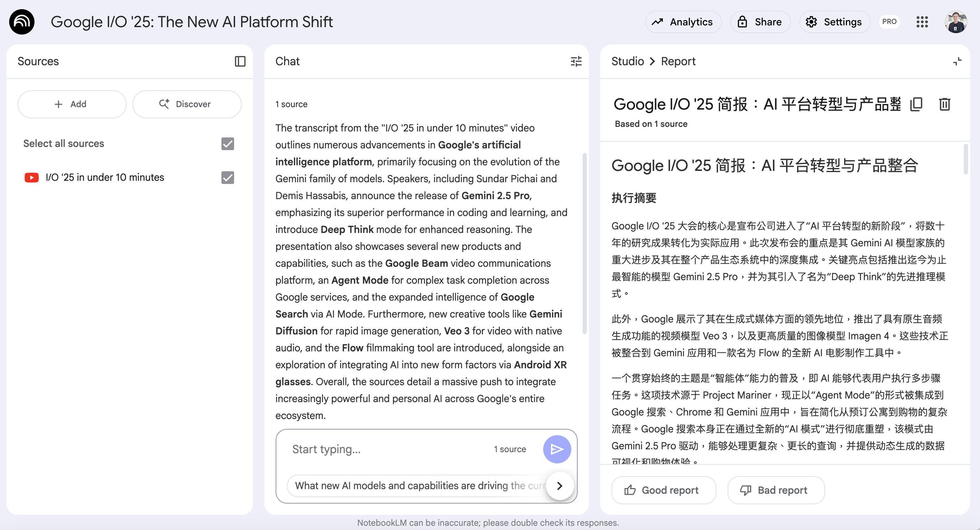Open the Settings menu
The width and height of the screenshot is (980, 530).
(834, 22)
